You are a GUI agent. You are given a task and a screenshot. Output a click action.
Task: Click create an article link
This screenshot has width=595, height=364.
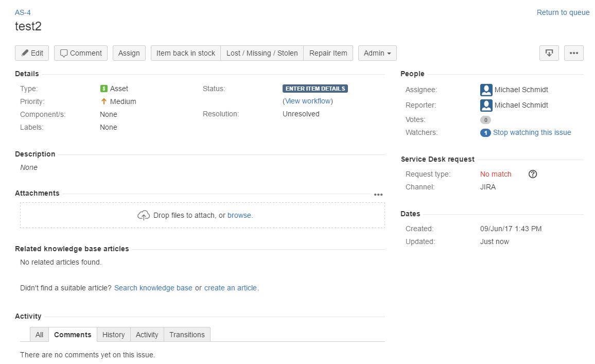(x=231, y=288)
